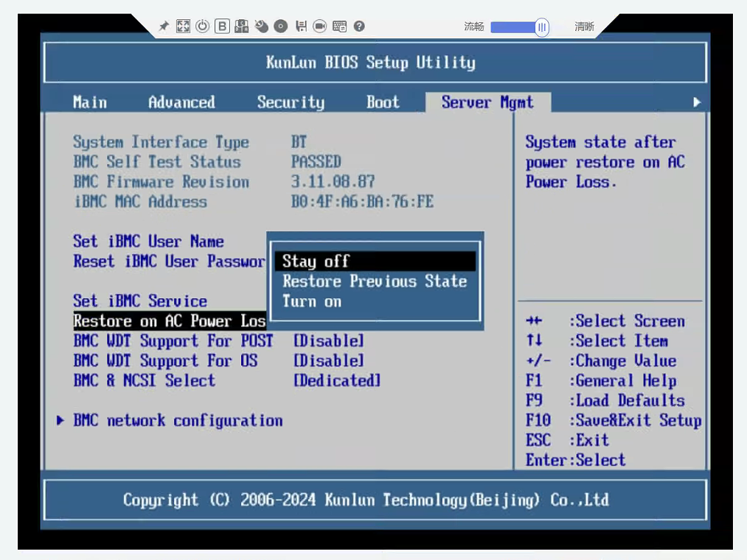747x560 pixels.
Task: Click the mouse settings icon
Action: [x=261, y=27]
